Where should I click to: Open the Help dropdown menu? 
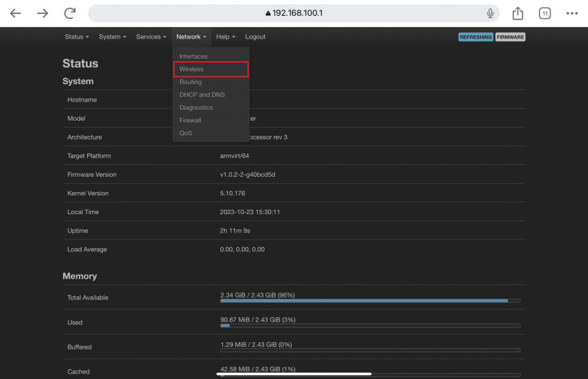point(225,37)
